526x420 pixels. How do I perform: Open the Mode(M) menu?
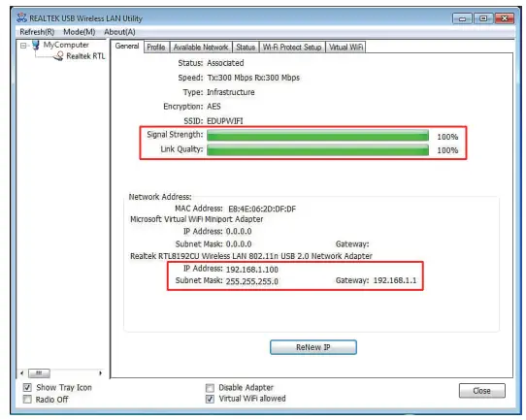tap(80, 32)
